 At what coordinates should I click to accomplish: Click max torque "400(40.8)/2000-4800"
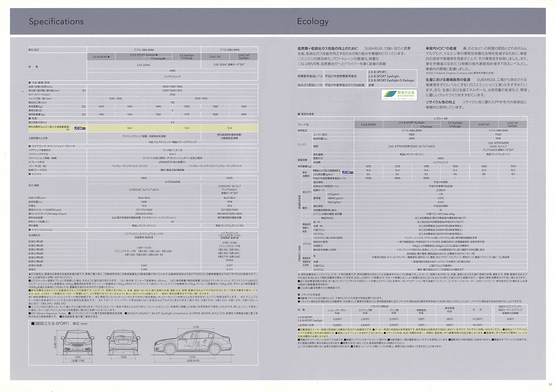(x=230, y=214)
